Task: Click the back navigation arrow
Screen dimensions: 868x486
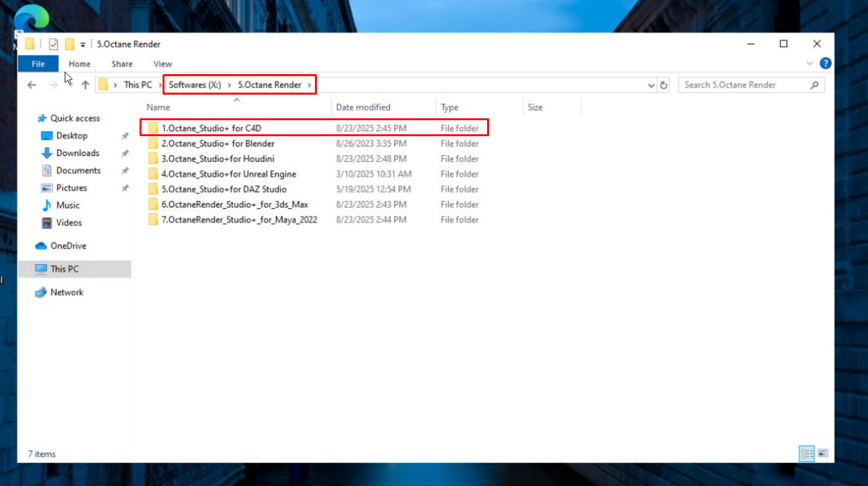Action: pos(31,84)
